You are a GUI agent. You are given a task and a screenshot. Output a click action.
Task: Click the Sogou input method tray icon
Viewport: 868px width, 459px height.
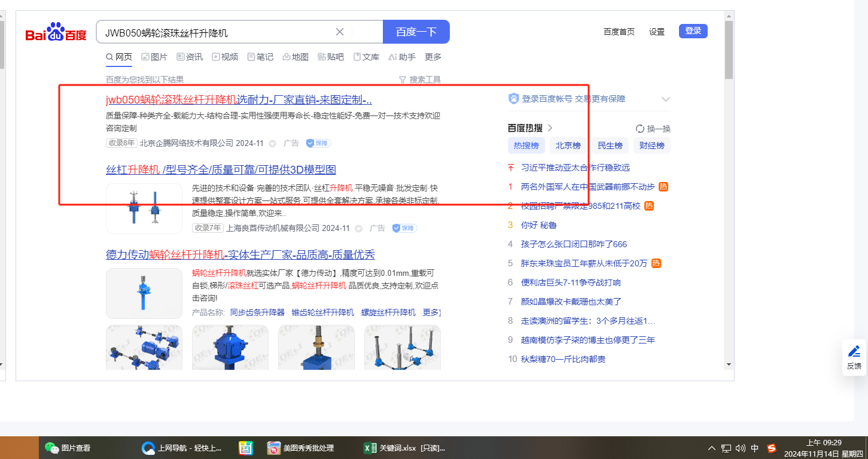point(772,448)
